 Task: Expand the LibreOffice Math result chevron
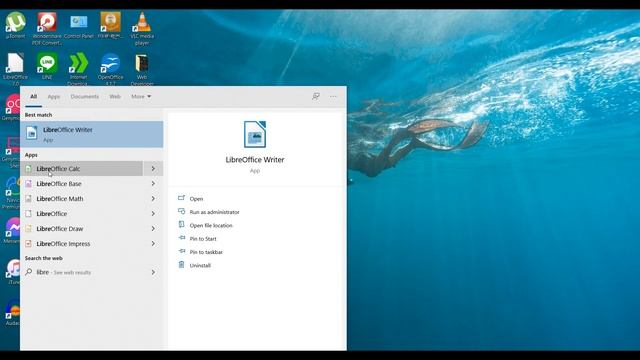pyautogui.click(x=153, y=199)
